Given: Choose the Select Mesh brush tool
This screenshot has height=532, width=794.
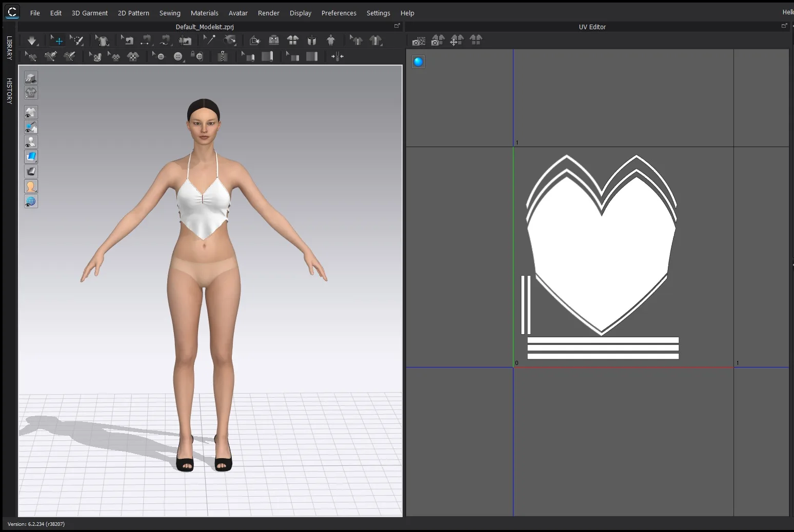Looking at the screenshot, I should click(x=77, y=40).
